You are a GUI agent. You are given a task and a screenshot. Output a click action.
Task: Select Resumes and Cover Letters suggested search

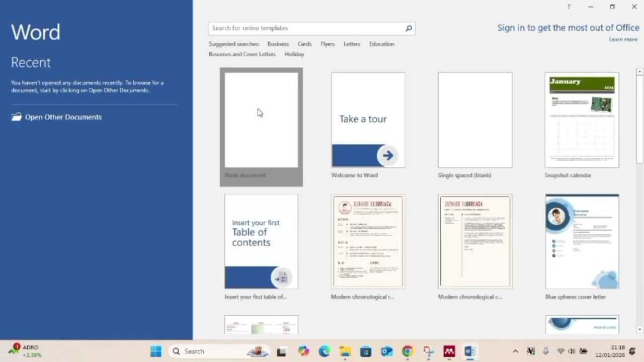242,54
